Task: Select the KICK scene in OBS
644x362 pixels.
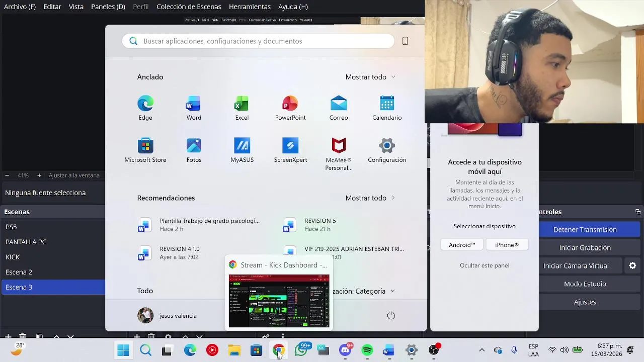Action: 52,257
